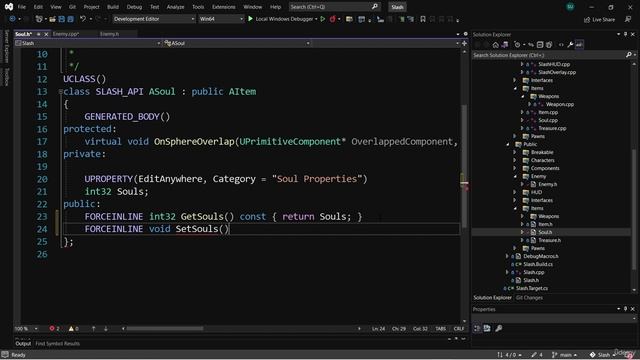Open the Output panel tab
The image size is (640, 360).
pyautogui.click(x=23, y=344)
